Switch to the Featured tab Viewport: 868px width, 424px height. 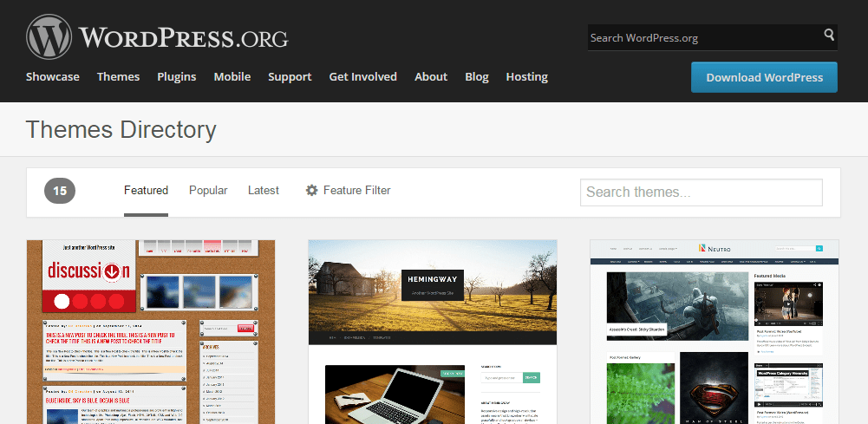tap(146, 191)
